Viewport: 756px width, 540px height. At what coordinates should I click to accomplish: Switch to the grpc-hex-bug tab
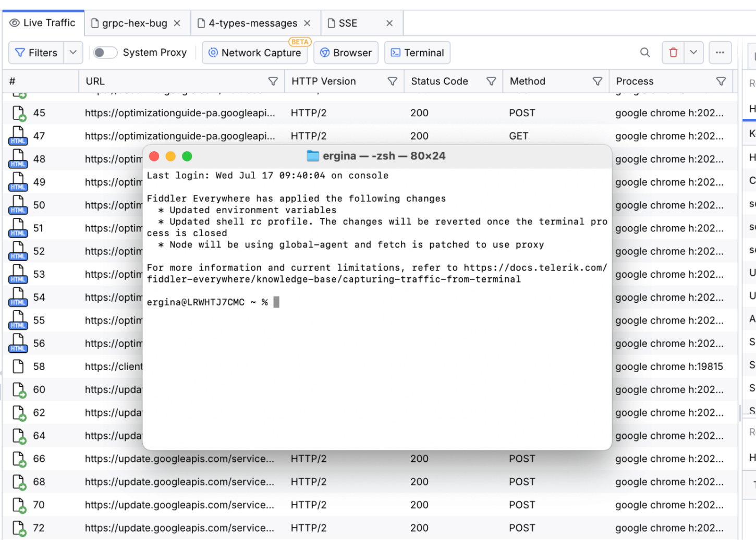click(x=134, y=23)
